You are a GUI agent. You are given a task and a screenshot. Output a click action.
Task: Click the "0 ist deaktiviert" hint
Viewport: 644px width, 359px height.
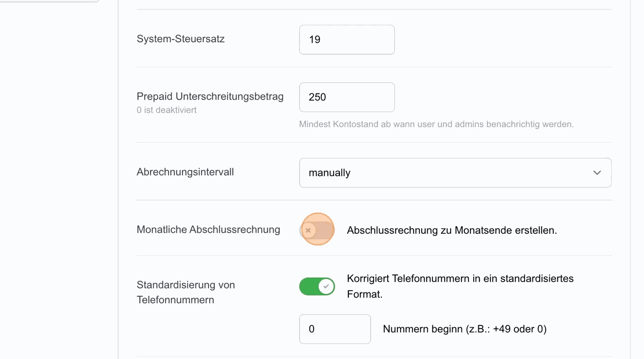pos(167,110)
